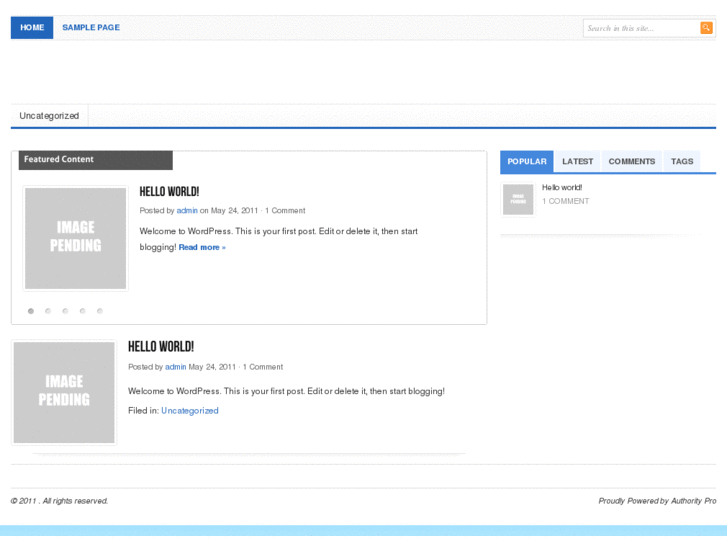Switch to the POPULAR tab
Image resolution: width=727 pixels, height=545 pixels.
pyautogui.click(x=527, y=161)
